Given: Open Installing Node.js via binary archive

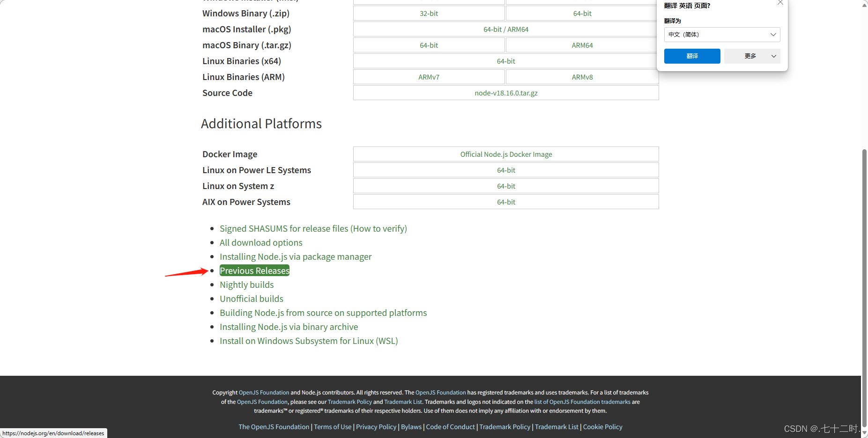Looking at the screenshot, I should tap(289, 327).
